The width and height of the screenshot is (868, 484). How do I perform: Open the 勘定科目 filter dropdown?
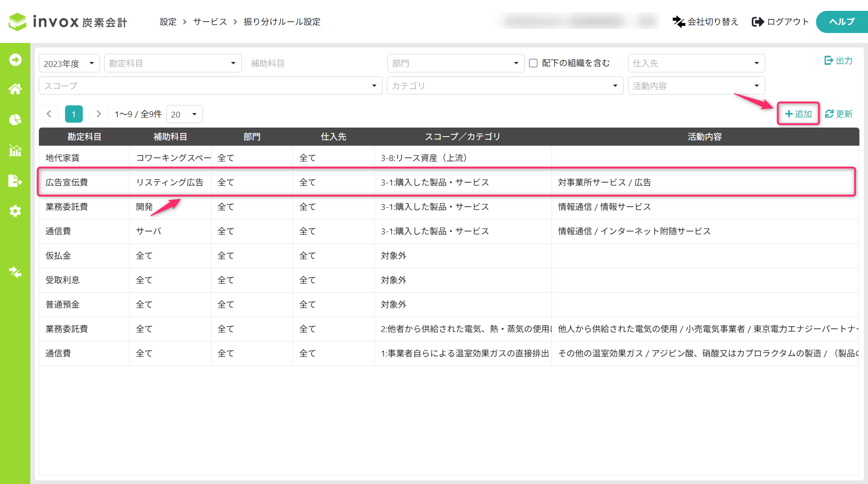[x=173, y=63]
